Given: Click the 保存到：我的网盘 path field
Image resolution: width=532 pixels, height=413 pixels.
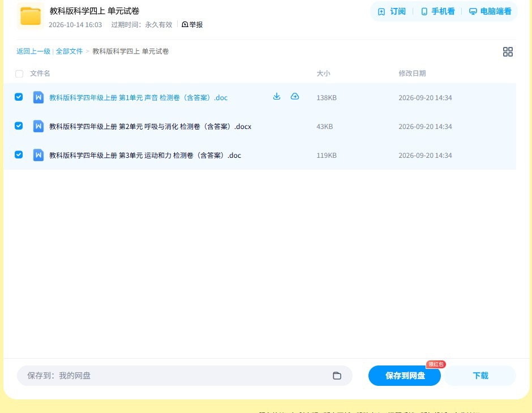Looking at the screenshot, I should point(185,375).
